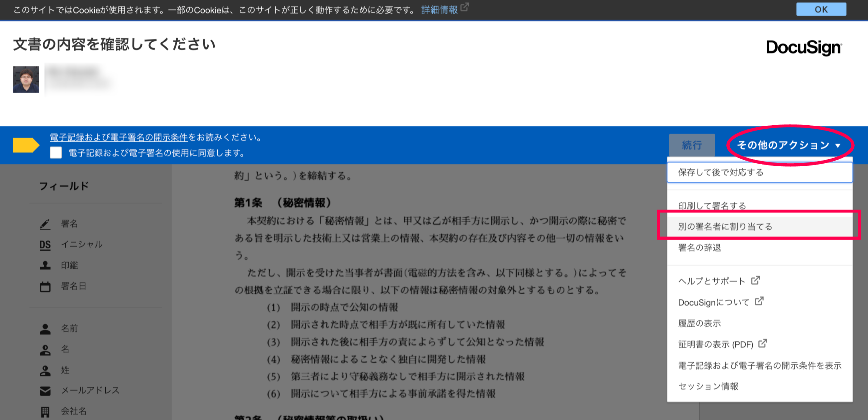Choose the person icon for 名前
The width and height of the screenshot is (868, 420).
coord(45,329)
